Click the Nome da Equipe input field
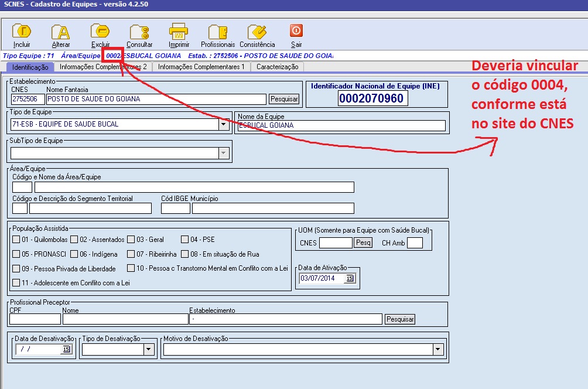The width and height of the screenshot is (588, 389). pos(341,125)
